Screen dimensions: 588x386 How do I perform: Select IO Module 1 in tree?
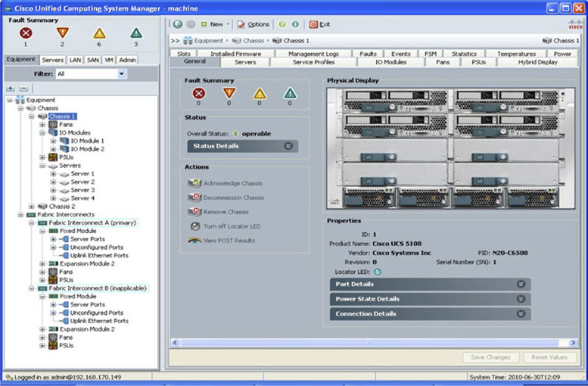[87, 141]
